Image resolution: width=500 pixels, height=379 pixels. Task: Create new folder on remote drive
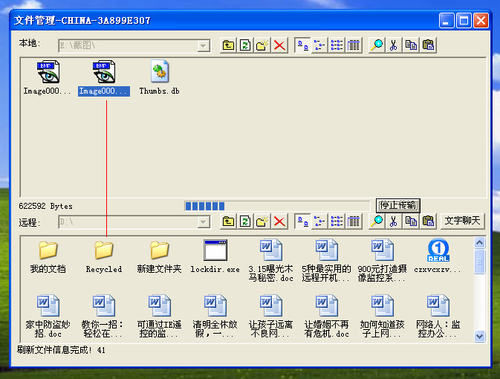tap(262, 221)
